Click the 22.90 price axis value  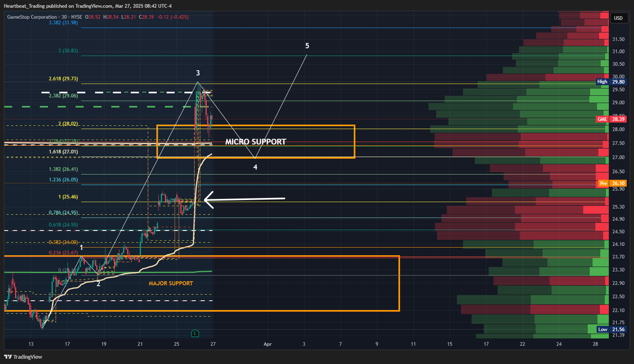[x=619, y=283]
